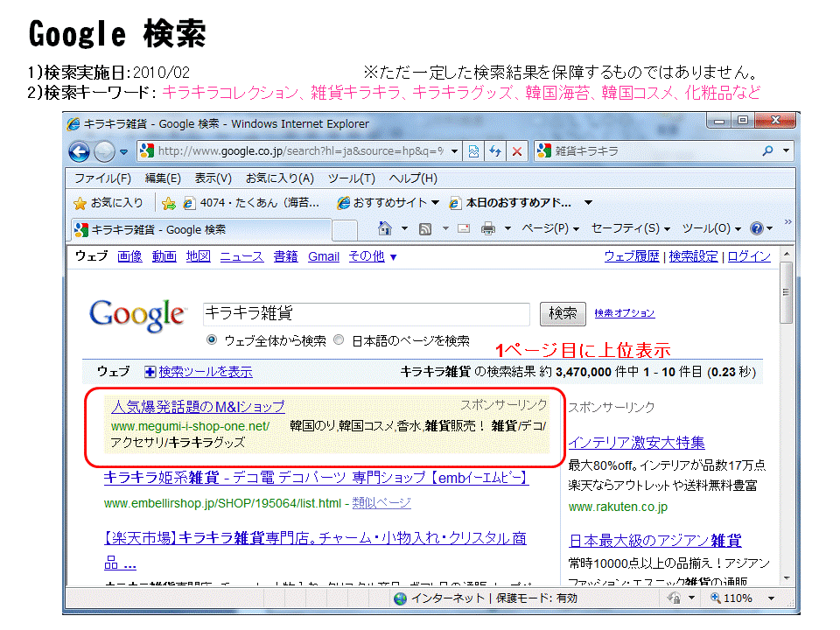Click the 地図 link
Screen dimensions: 840x630
199,256
